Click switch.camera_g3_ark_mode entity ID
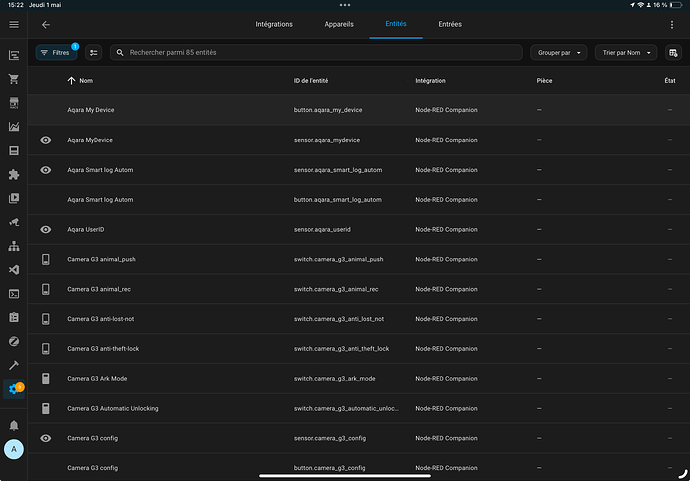 tap(334, 378)
